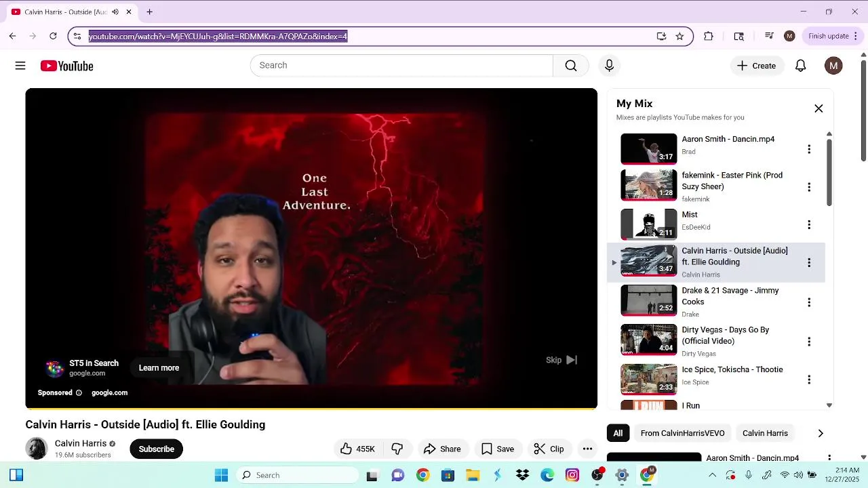
Task: Play Drake Jimmy Cooks thumbnail
Action: point(648,300)
